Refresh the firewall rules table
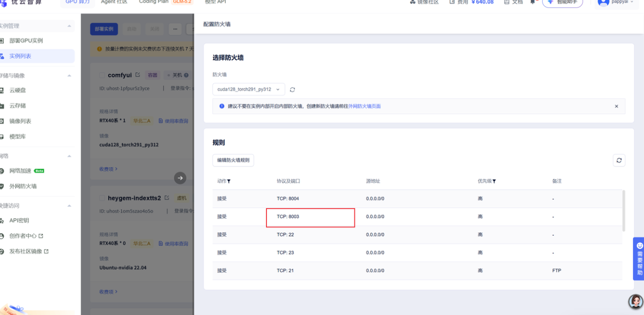Viewport: 644px width, 315px height. [x=619, y=160]
